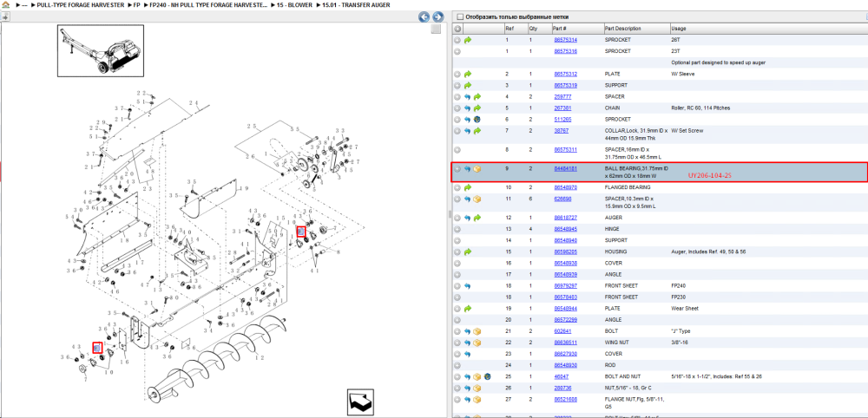Viewport: 868px width, 418px height.
Task: Add sprocket 86575314 using its plus icon
Action: point(457,40)
